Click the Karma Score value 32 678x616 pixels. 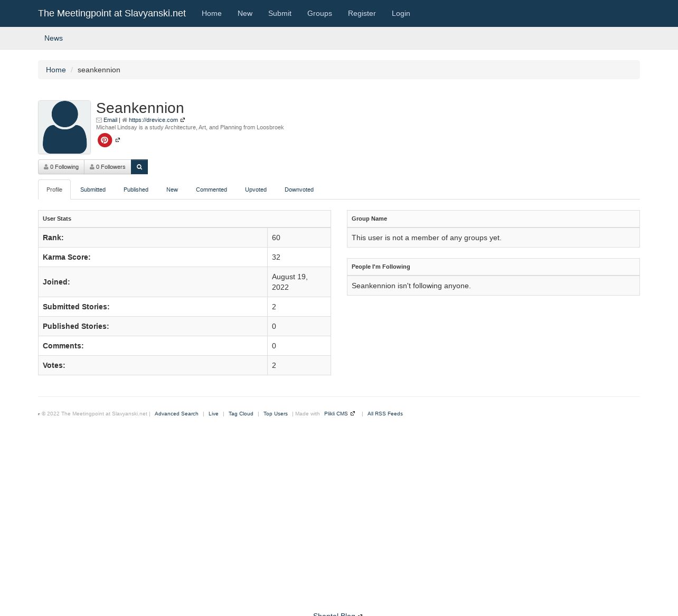point(276,257)
